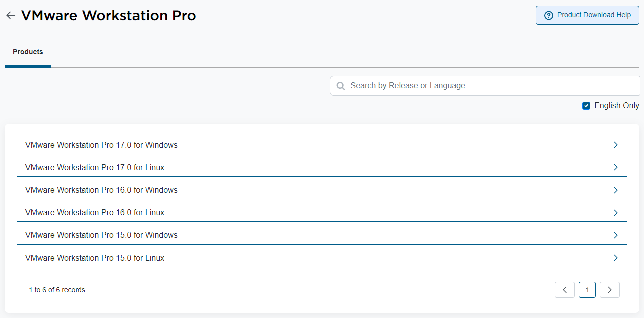The height and width of the screenshot is (318, 644).
Task: Expand Workstation Pro 15.0 for Linux chevron
Action: [616, 258]
